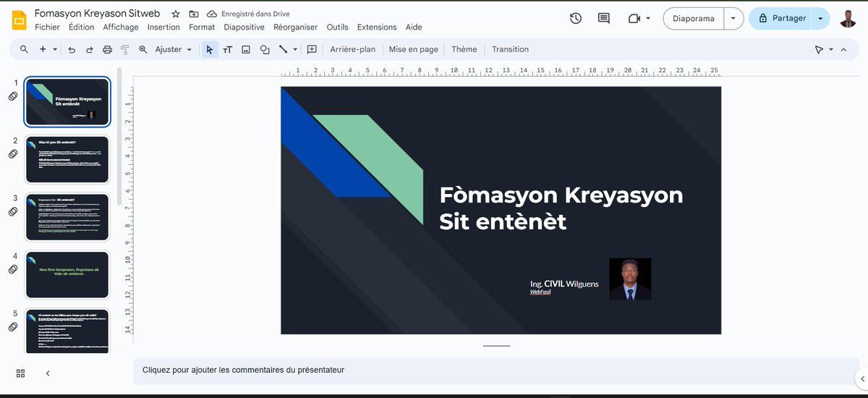This screenshot has width=868, height=398.
Task: Click the Arrière-plan button
Action: [x=353, y=49]
